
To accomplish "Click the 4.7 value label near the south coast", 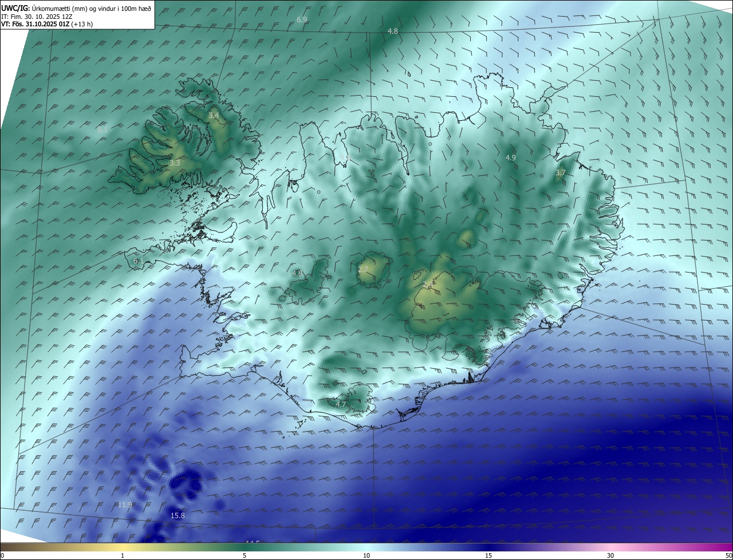I will point(341,405).
